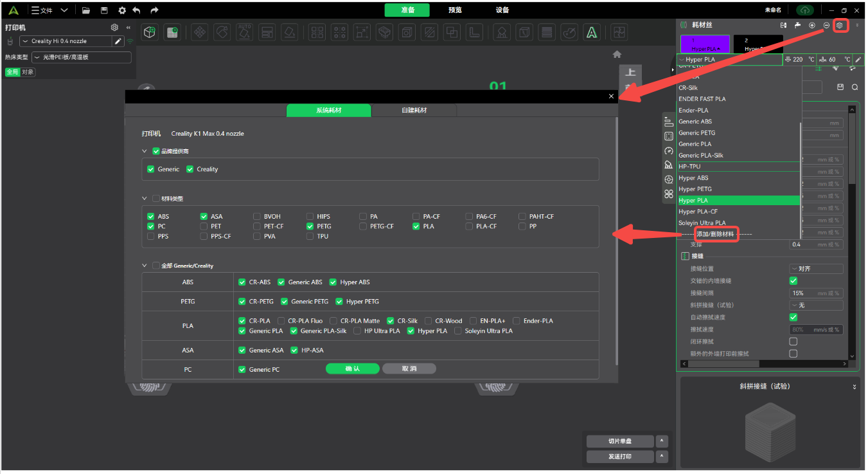Click the save preset icon in process panel
The width and height of the screenshot is (868, 474).
point(840,87)
